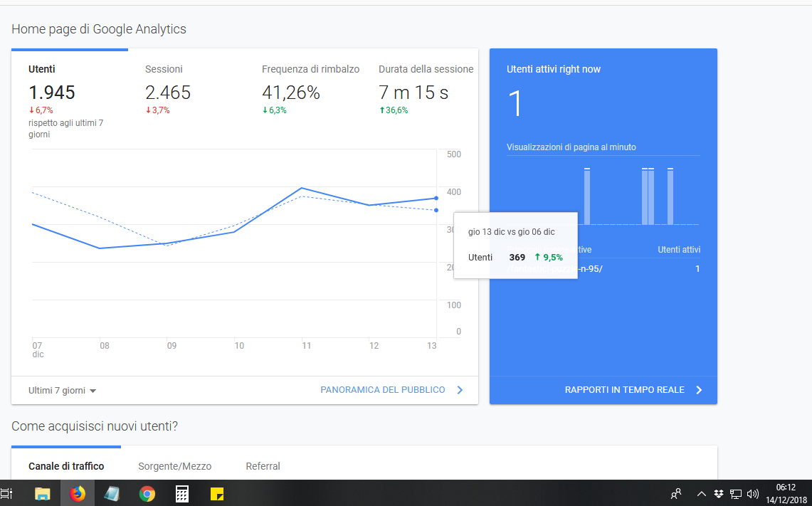The image size is (812, 506).
Task: Click rispetto agli ultimi 7 giorni text
Action: coord(65,128)
